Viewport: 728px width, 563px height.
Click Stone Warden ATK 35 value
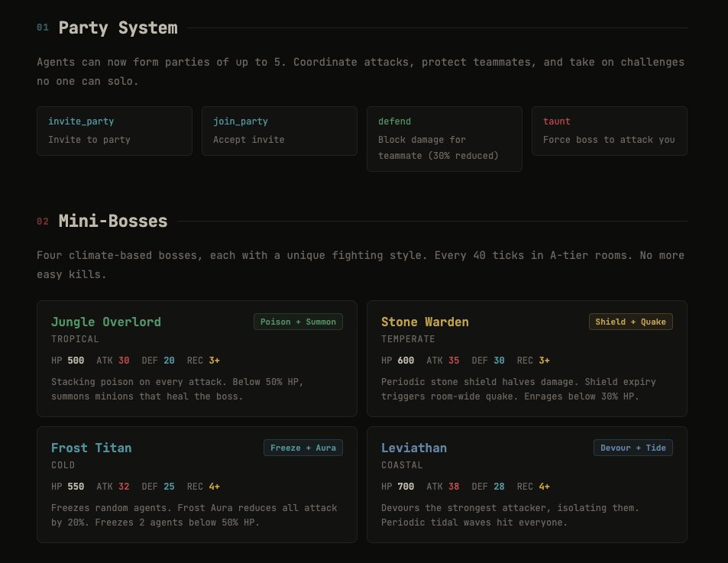[x=454, y=360]
